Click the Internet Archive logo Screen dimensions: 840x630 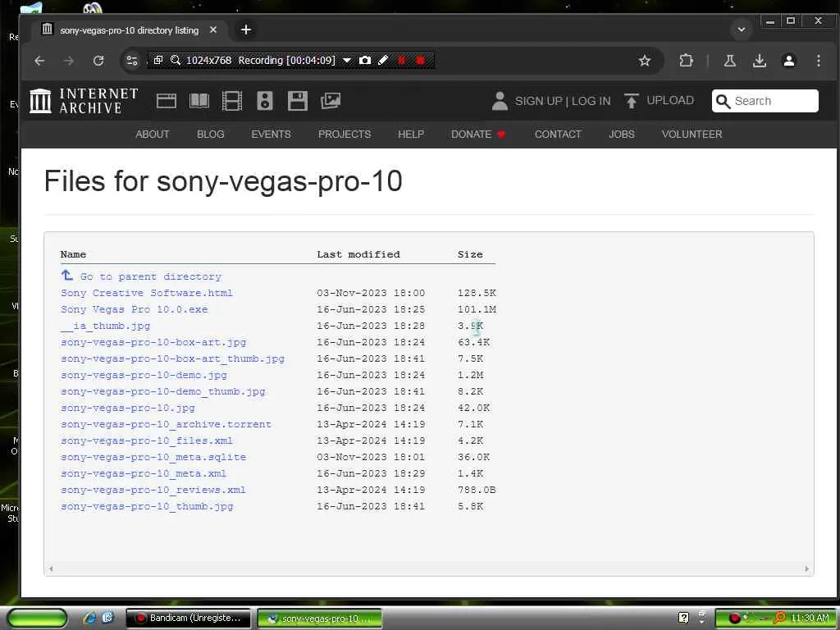pos(84,101)
